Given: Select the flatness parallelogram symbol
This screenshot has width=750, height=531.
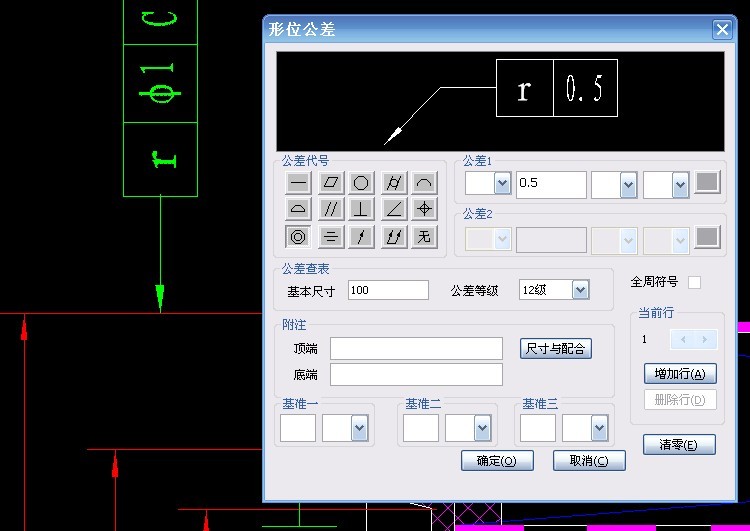Looking at the screenshot, I should point(329,183).
